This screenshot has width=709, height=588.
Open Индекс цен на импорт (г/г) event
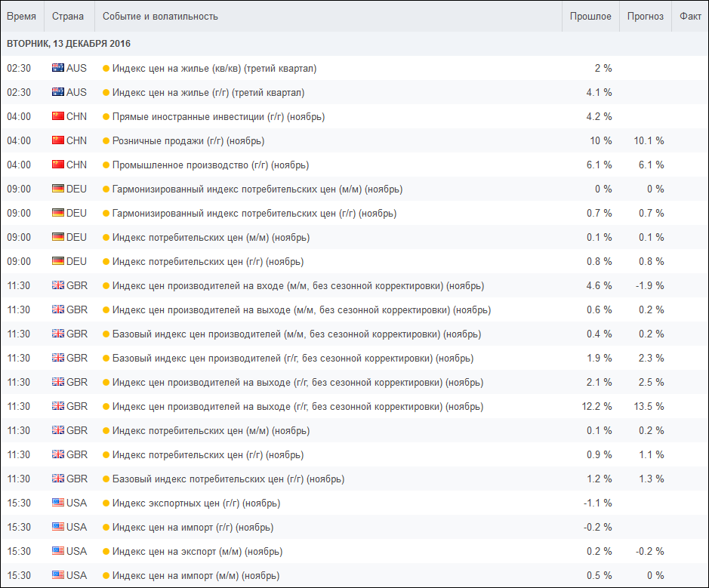pyautogui.click(x=193, y=528)
